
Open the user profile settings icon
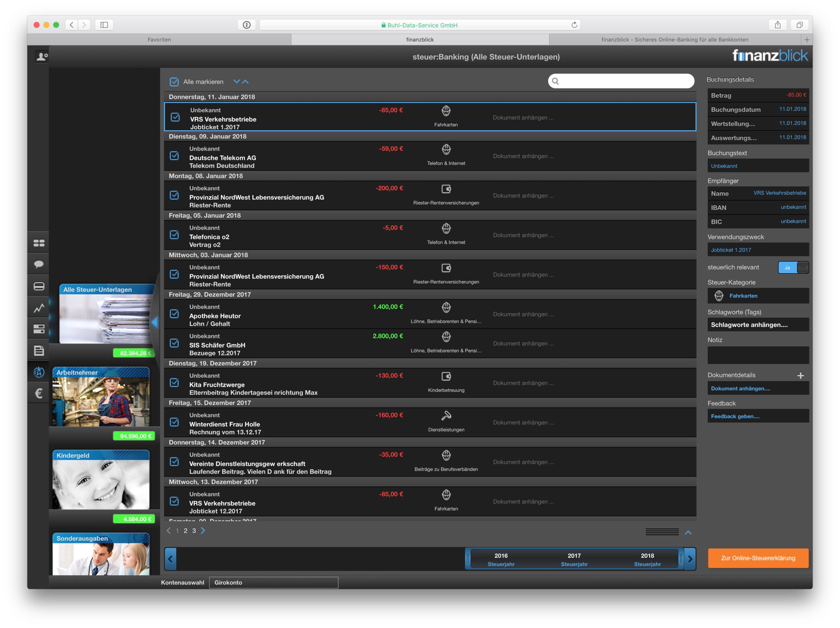41,57
